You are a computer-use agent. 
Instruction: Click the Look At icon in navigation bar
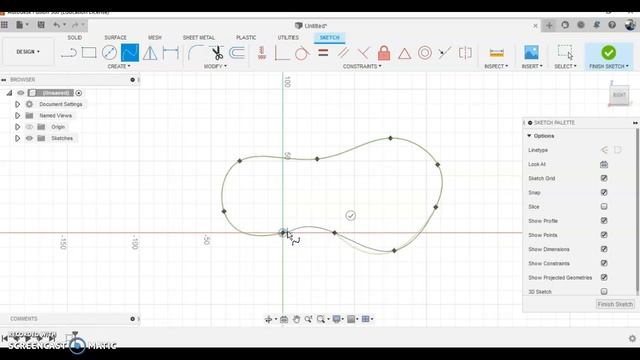click(x=284, y=319)
